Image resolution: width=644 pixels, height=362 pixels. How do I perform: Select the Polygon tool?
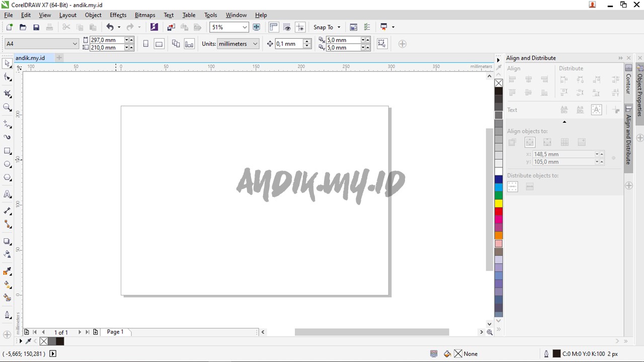[x=7, y=178]
